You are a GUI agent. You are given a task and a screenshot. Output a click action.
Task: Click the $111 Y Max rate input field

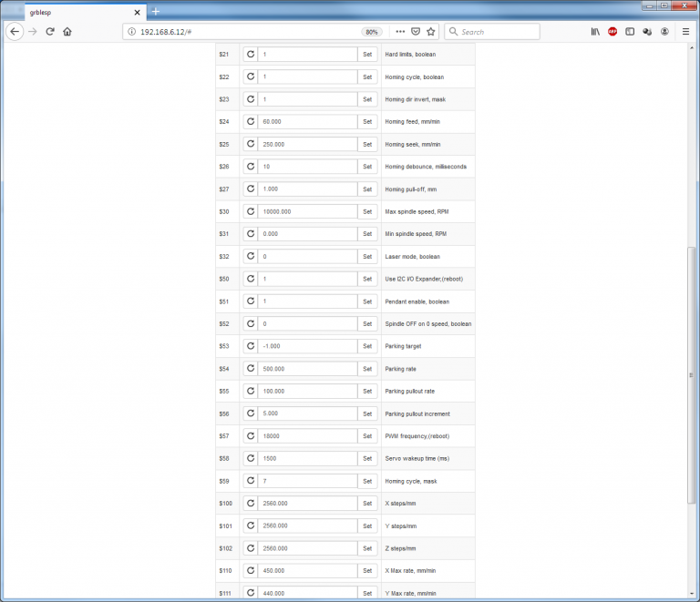pos(307,593)
